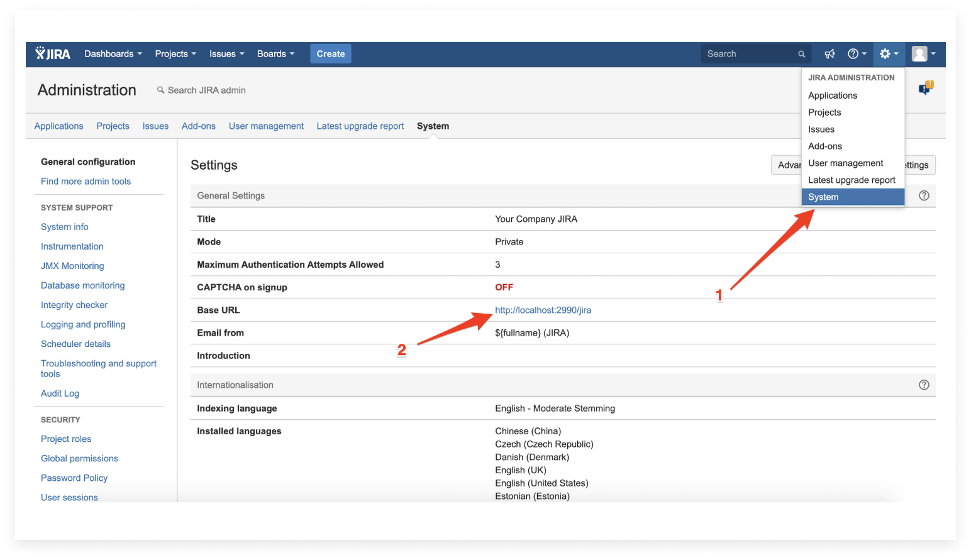
Task: Choose Add-ons in the gear dropdown menu
Action: [853, 146]
